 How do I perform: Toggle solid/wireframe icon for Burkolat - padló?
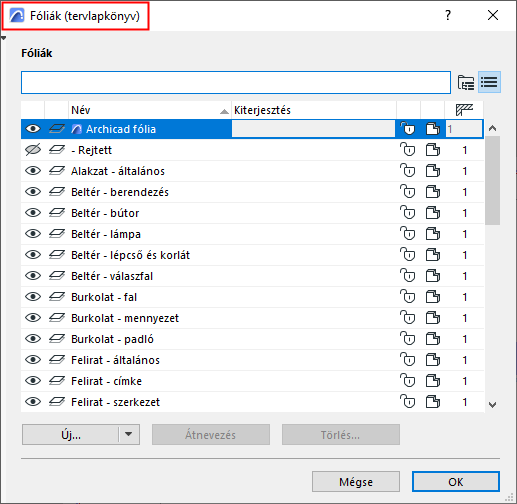(x=433, y=339)
